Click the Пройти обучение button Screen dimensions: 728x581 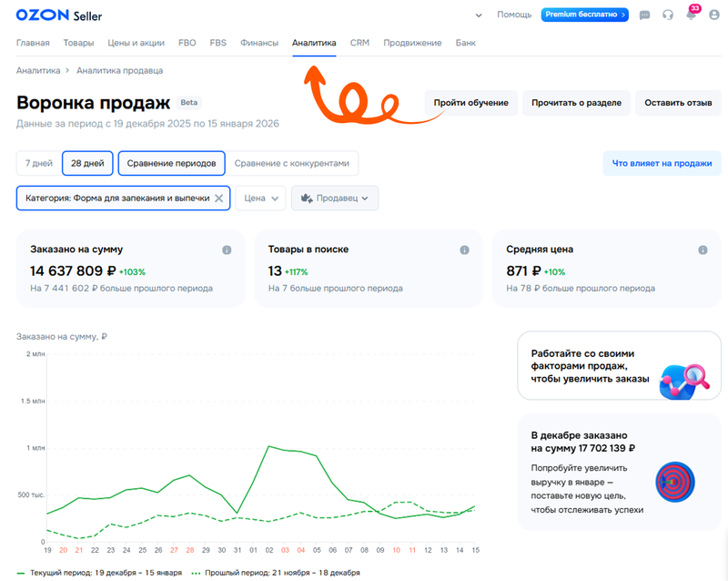tap(473, 103)
